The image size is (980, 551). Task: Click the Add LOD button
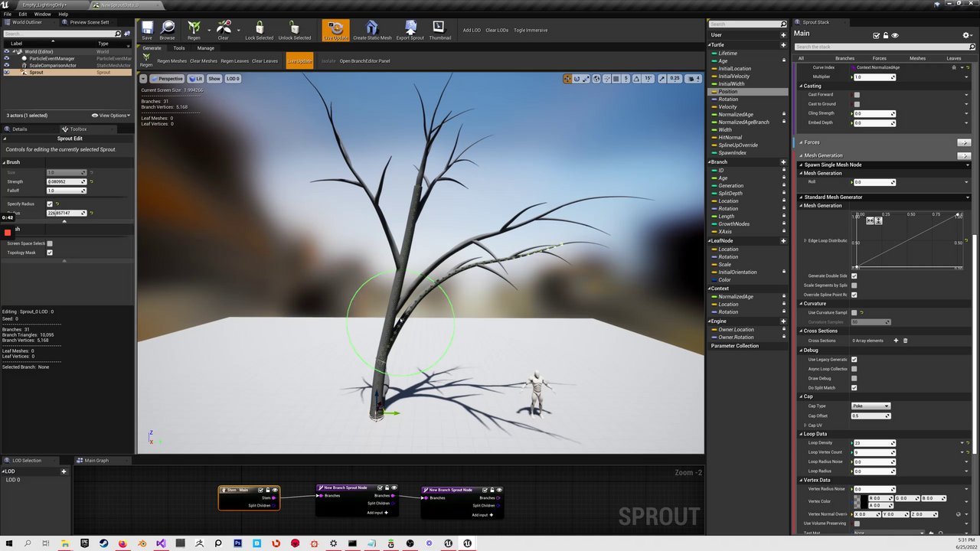[472, 31]
